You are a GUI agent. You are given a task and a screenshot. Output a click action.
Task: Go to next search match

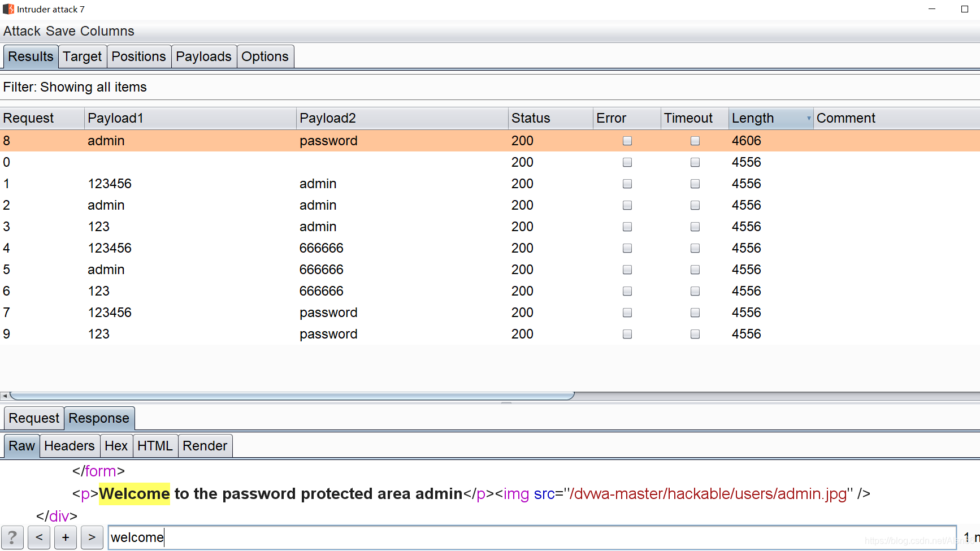click(92, 537)
